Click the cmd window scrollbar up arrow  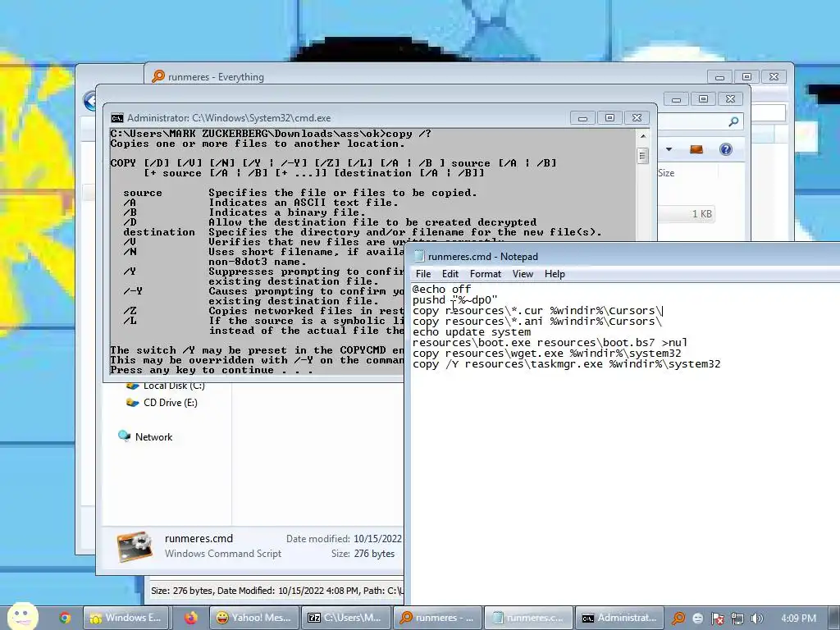point(643,136)
